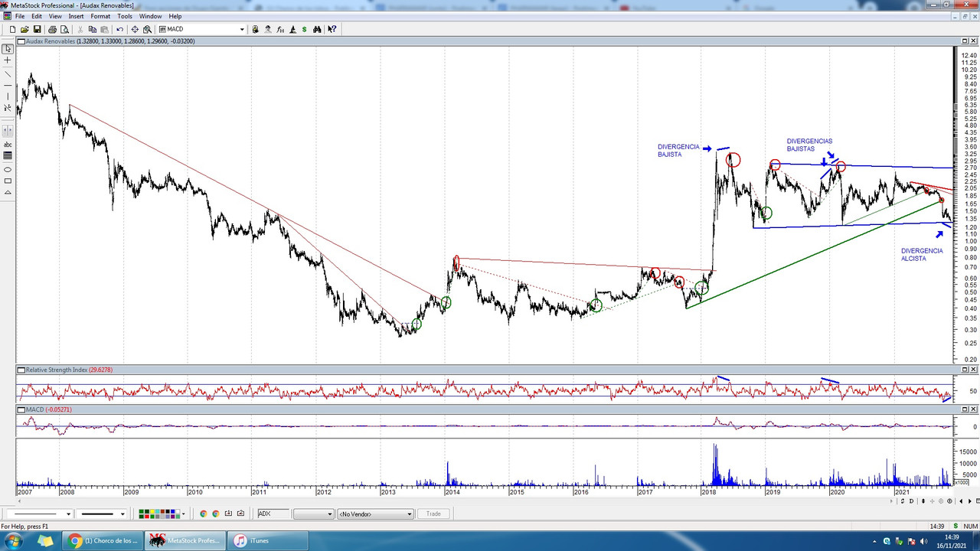Print the chart using the printer icon
Screen dimensions: 980x551
(x=52, y=29)
